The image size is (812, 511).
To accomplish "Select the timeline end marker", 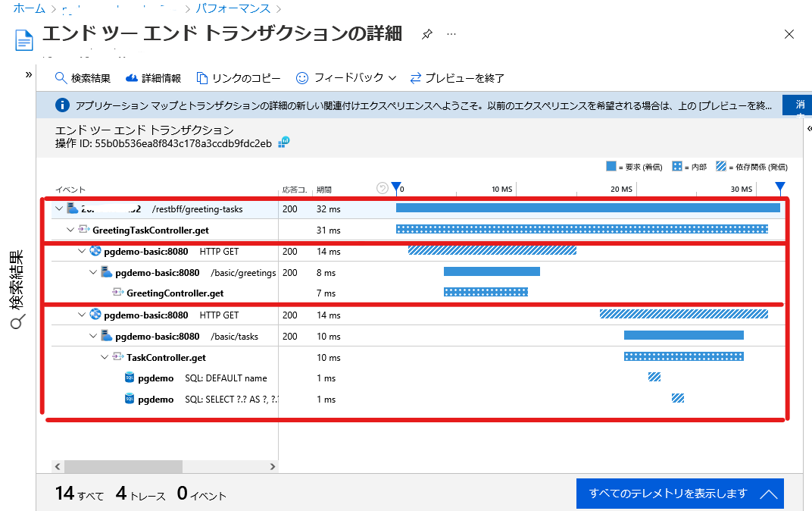I will [x=780, y=189].
